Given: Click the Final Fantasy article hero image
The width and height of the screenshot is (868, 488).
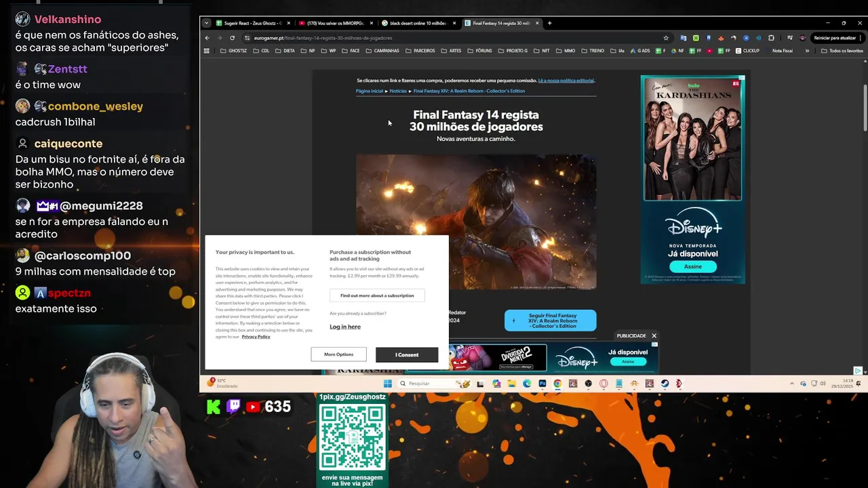Looking at the screenshot, I should click(476, 222).
